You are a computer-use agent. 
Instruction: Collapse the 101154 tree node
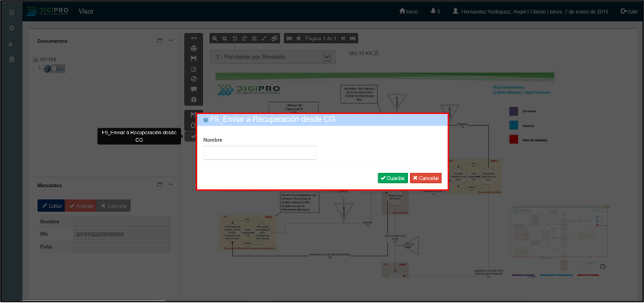(x=36, y=60)
